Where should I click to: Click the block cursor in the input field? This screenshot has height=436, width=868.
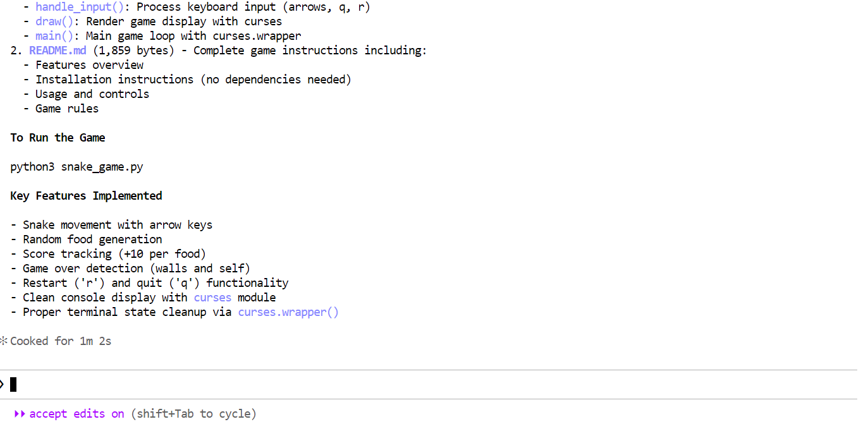point(13,384)
